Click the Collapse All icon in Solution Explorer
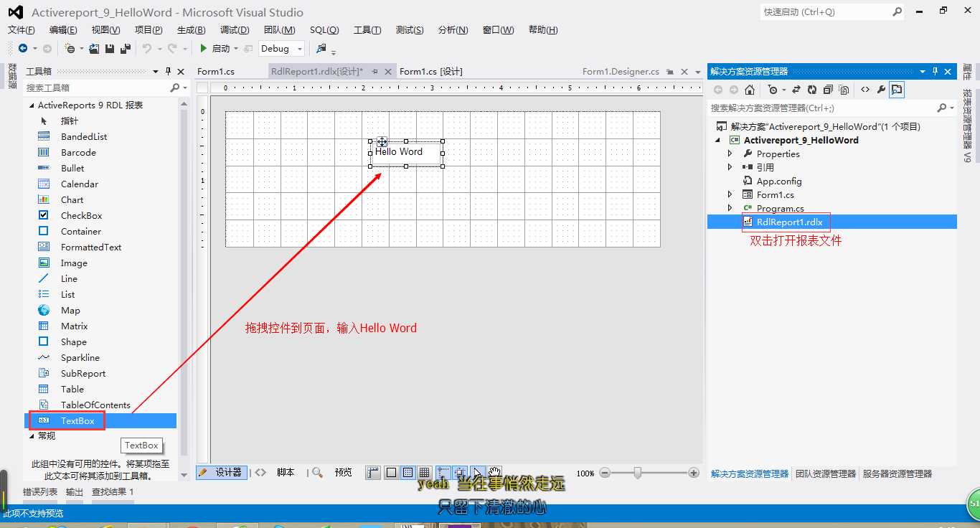 click(x=828, y=90)
